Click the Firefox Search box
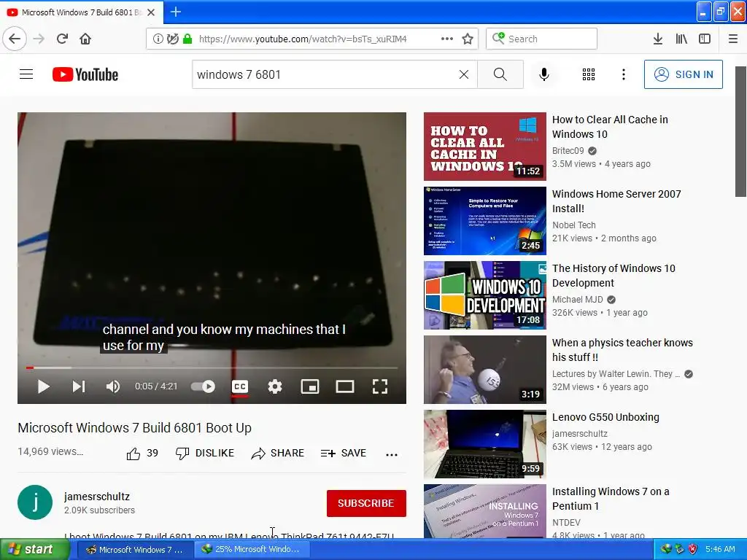 coord(542,39)
